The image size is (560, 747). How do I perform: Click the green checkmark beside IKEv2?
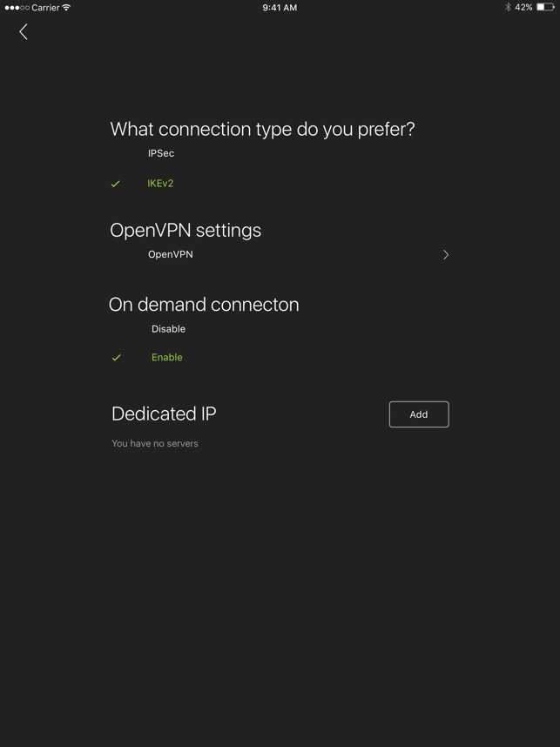[x=115, y=184]
